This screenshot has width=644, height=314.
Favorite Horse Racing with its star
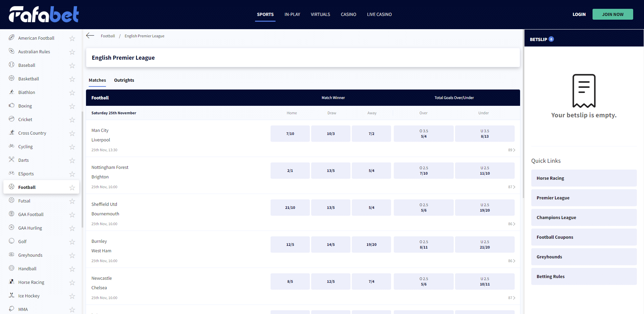[x=72, y=282]
